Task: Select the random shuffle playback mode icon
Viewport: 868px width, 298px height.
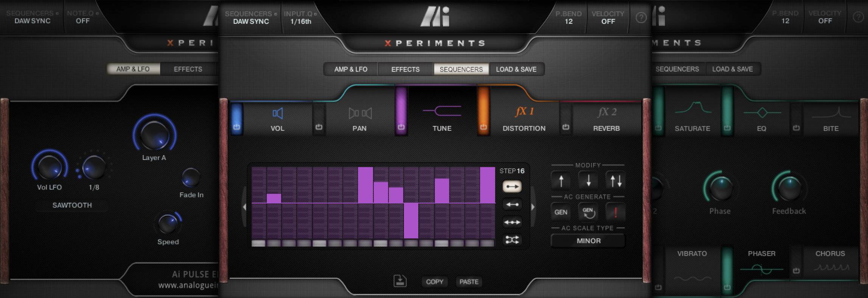Action: [512, 240]
